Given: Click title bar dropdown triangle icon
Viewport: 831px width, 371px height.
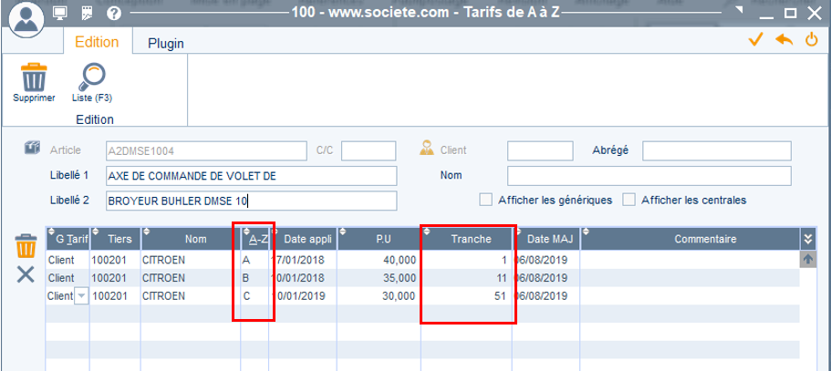Looking at the screenshot, I should 739,10.
